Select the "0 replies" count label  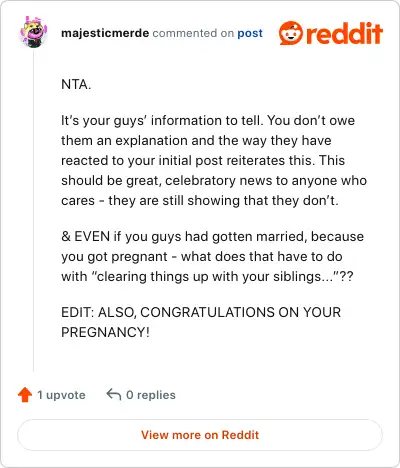tap(151, 395)
